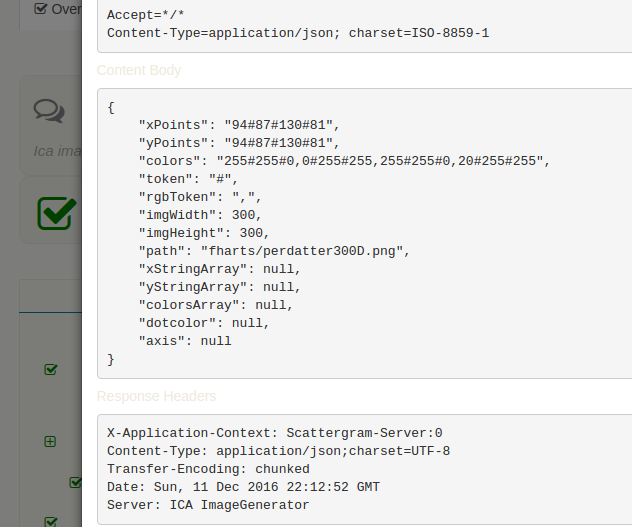The image size is (632, 527).
Task: Click the Date response header line
Action: [x=243, y=487]
